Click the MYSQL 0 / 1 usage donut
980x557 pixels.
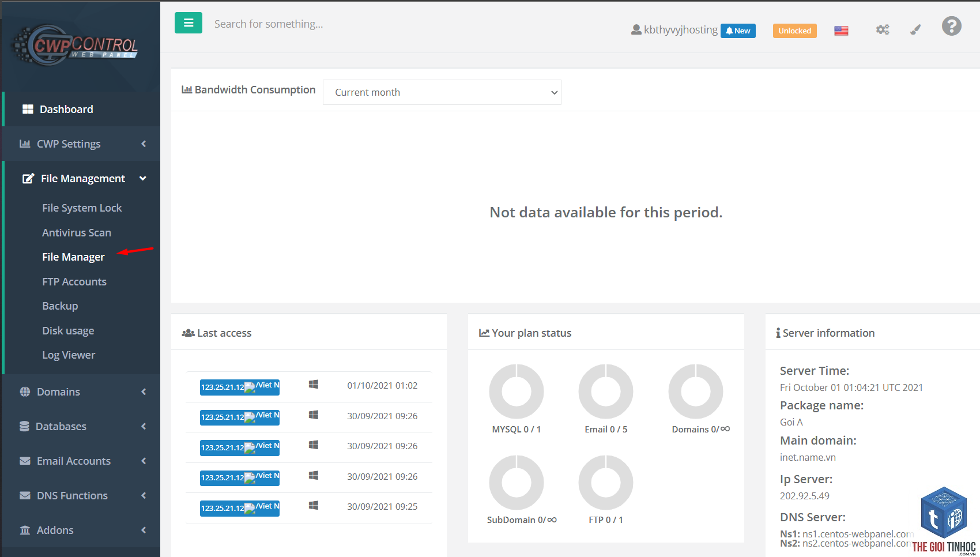click(x=517, y=391)
